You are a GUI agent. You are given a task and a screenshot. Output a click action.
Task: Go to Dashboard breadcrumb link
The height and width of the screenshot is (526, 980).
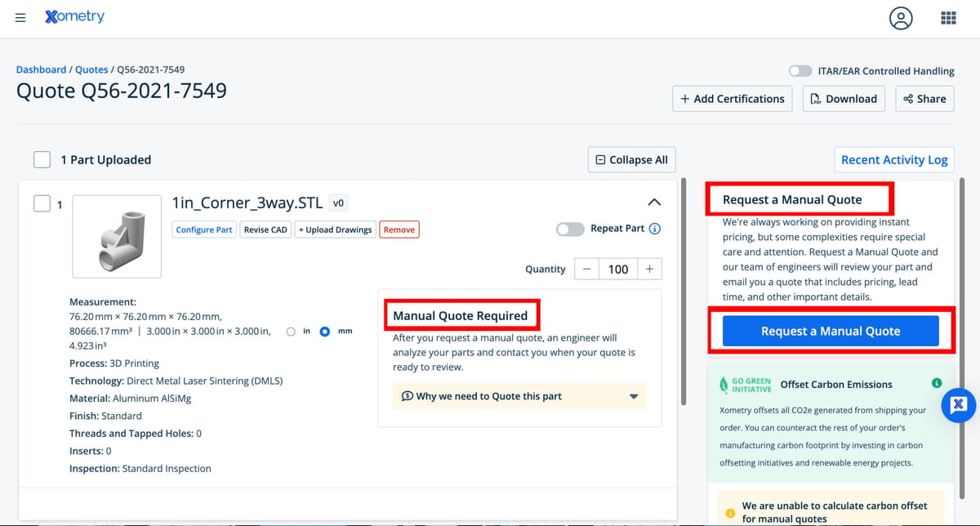click(x=42, y=70)
